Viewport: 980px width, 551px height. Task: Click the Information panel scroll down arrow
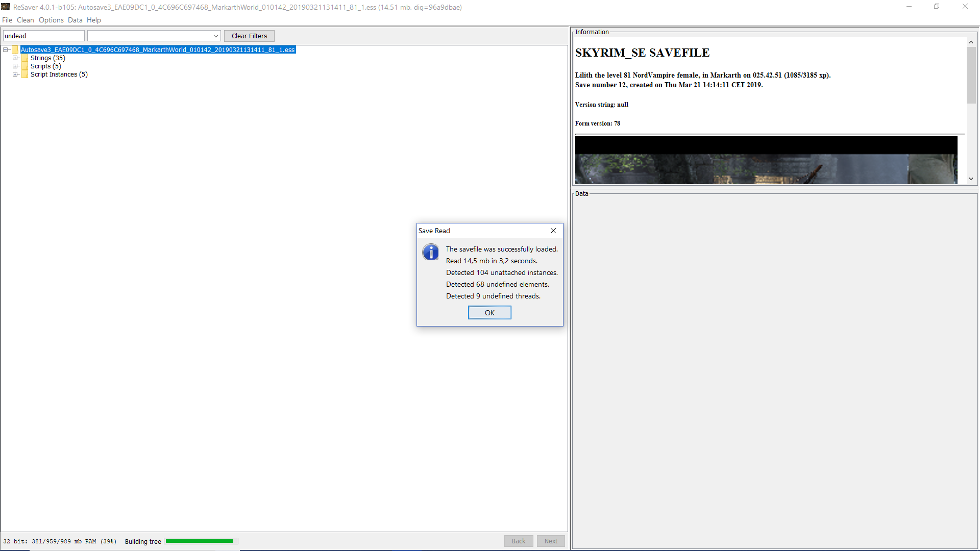(971, 179)
